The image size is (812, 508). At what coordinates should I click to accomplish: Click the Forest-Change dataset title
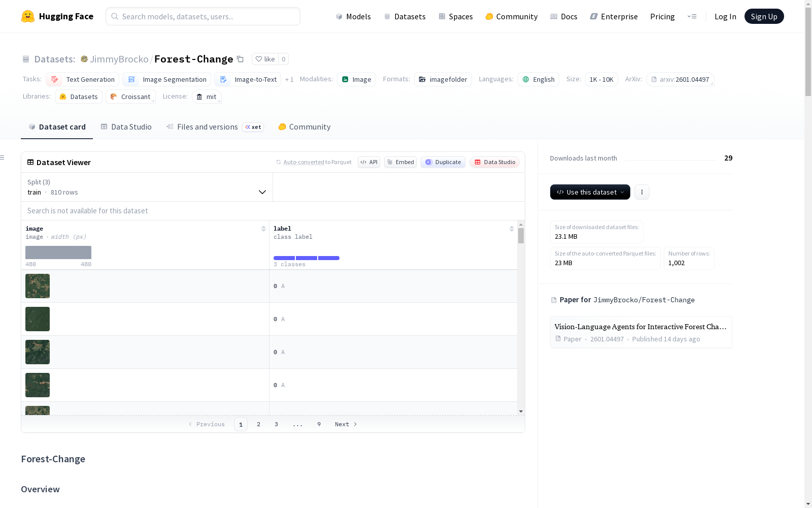click(194, 59)
